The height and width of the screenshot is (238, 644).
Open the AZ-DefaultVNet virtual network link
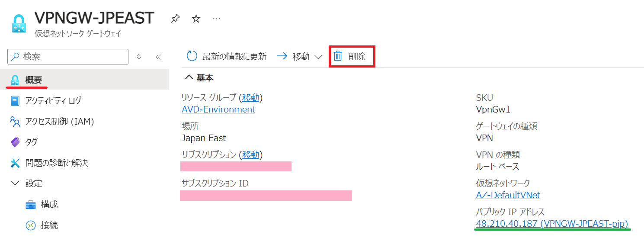pos(508,195)
